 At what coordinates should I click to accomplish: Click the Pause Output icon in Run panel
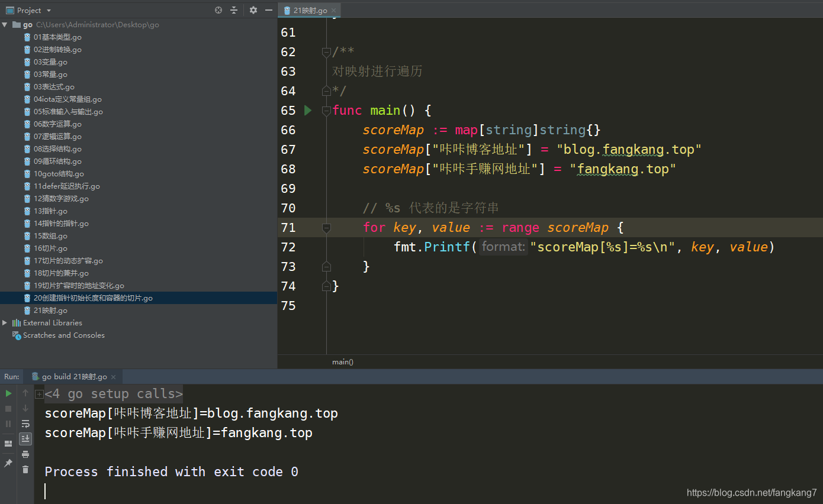point(8,424)
